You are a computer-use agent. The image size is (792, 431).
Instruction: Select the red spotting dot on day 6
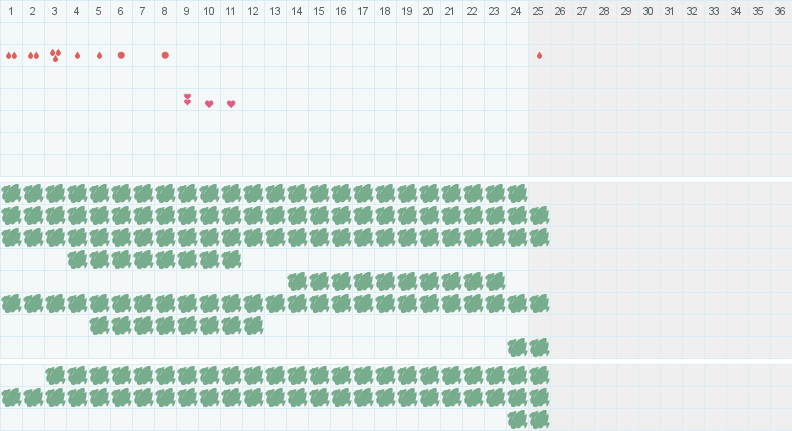coord(121,55)
